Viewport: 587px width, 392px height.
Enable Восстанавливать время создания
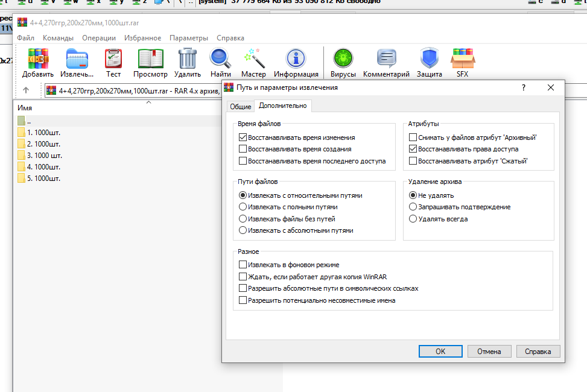click(243, 149)
